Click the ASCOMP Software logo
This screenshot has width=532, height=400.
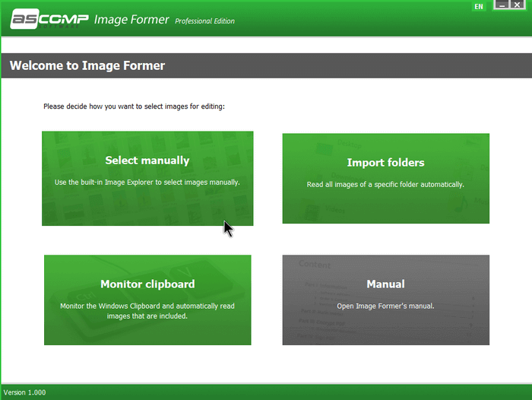coord(49,19)
